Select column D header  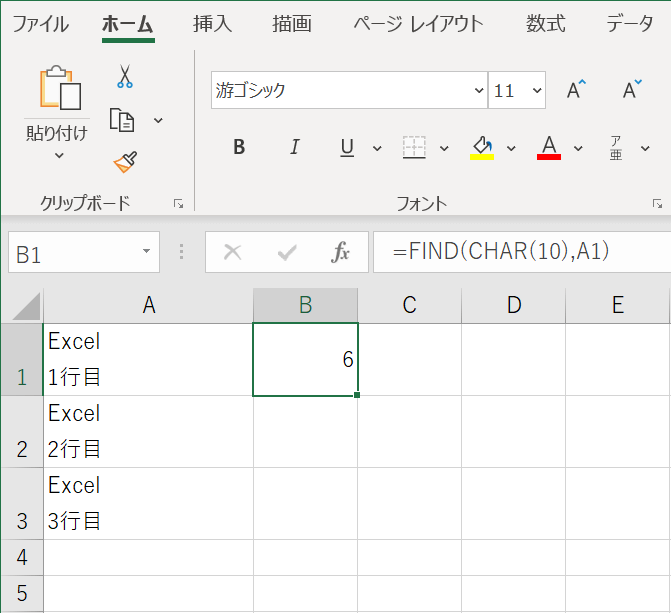(x=514, y=306)
